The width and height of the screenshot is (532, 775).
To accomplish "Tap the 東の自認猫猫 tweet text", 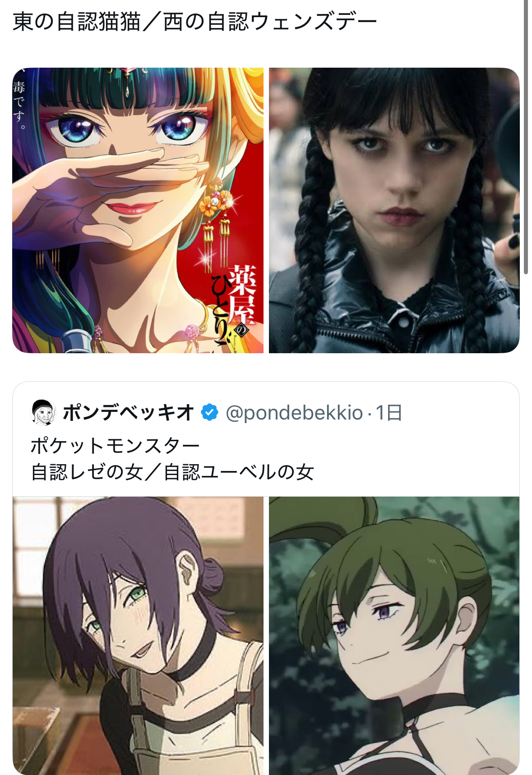I will click(77, 22).
